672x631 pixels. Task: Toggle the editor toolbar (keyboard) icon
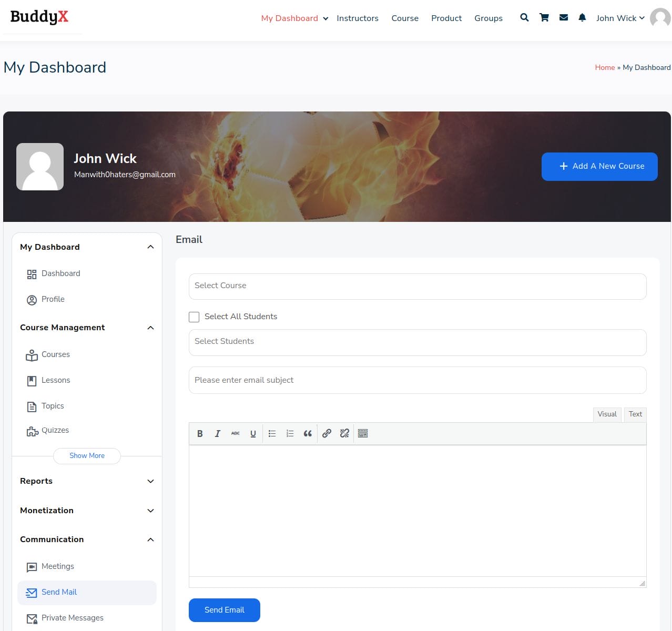click(363, 434)
